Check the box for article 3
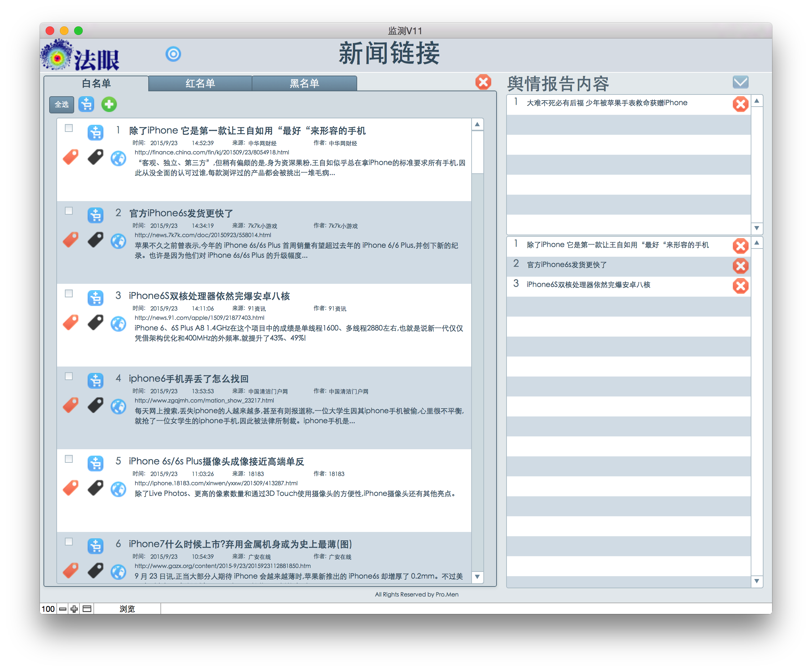The width and height of the screenshot is (812, 671). point(69,293)
